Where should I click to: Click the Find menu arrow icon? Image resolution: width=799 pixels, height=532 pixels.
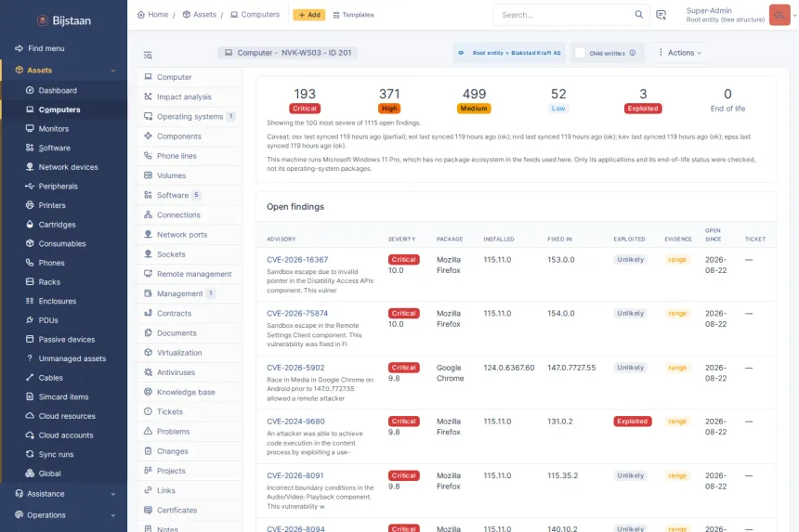pos(19,48)
